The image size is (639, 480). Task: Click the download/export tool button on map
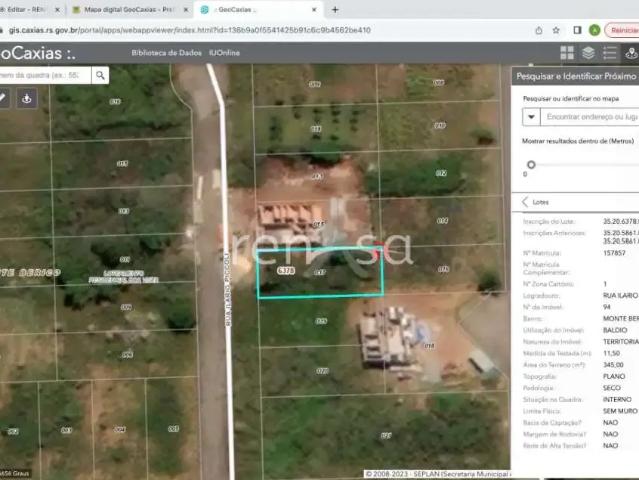(x=27, y=98)
